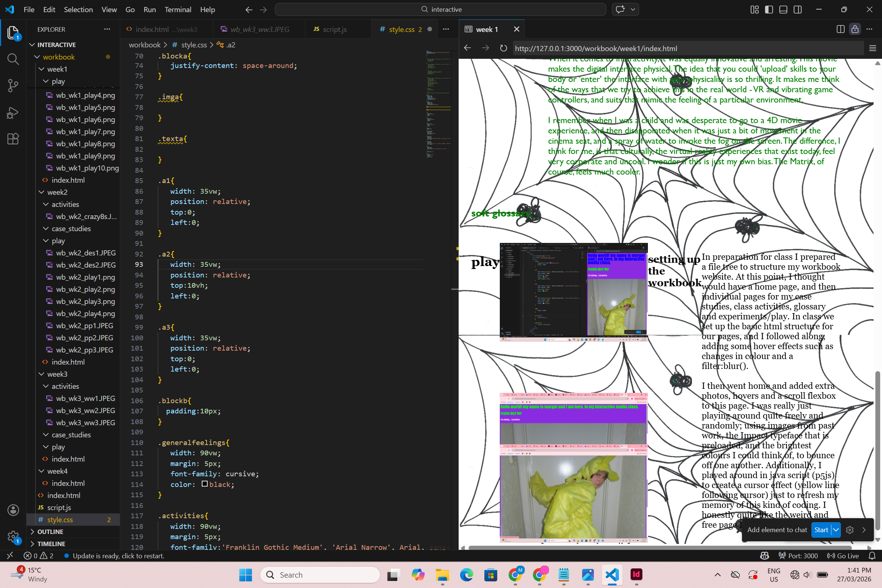Open dropdown arrow beside Start button

pyautogui.click(x=836, y=530)
